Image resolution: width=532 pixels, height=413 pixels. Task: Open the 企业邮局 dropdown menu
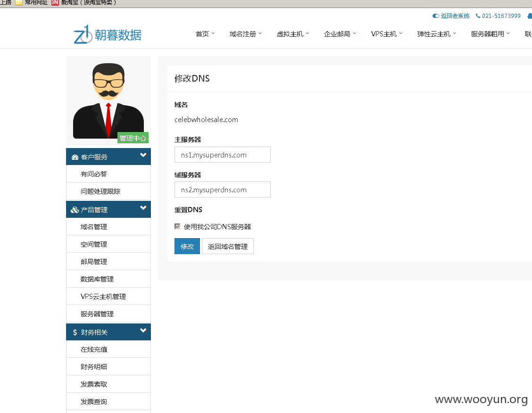point(340,34)
